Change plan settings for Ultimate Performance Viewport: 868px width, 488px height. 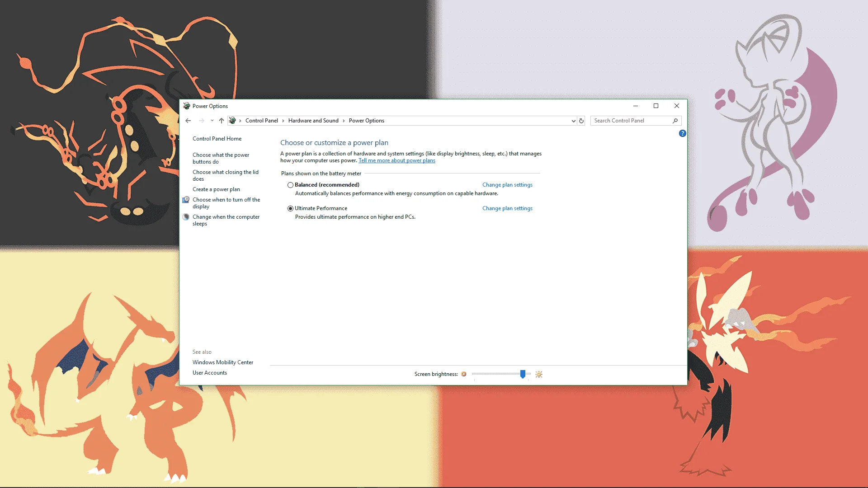[507, 208]
